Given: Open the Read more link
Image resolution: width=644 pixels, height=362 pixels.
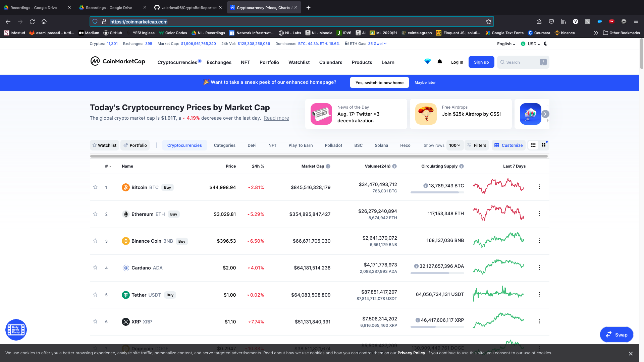Looking at the screenshot, I should [276, 118].
